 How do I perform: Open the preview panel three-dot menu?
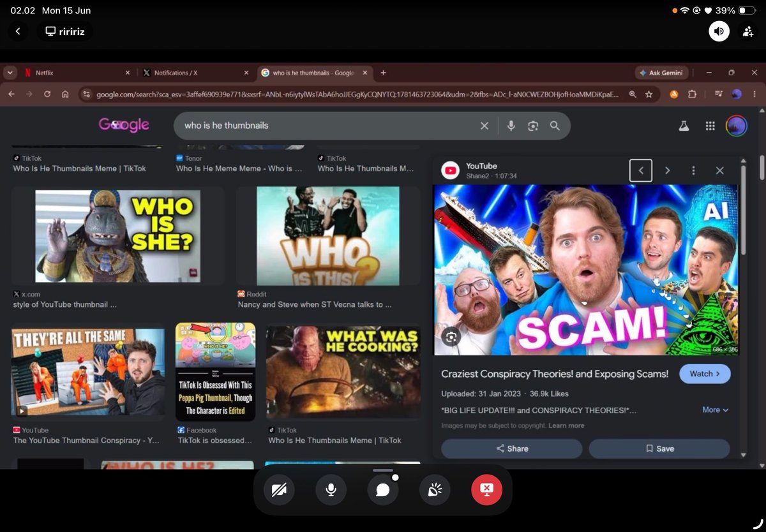click(693, 170)
